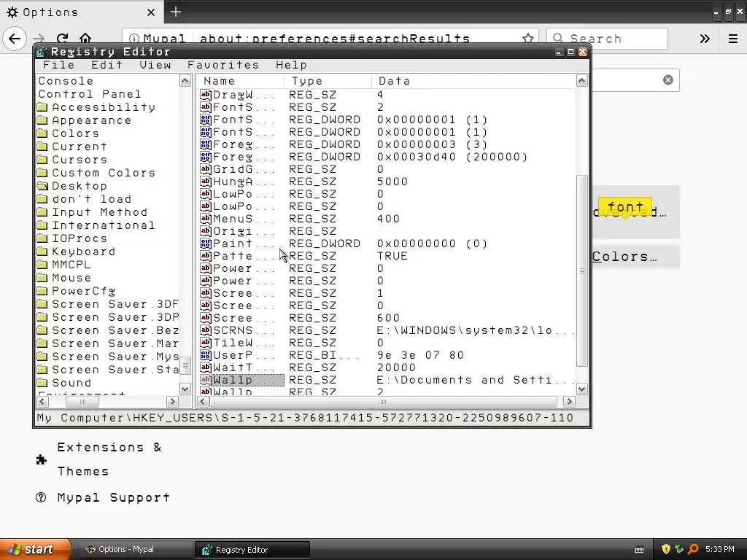Select the UserP binary value icon

pyautogui.click(x=206, y=355)
